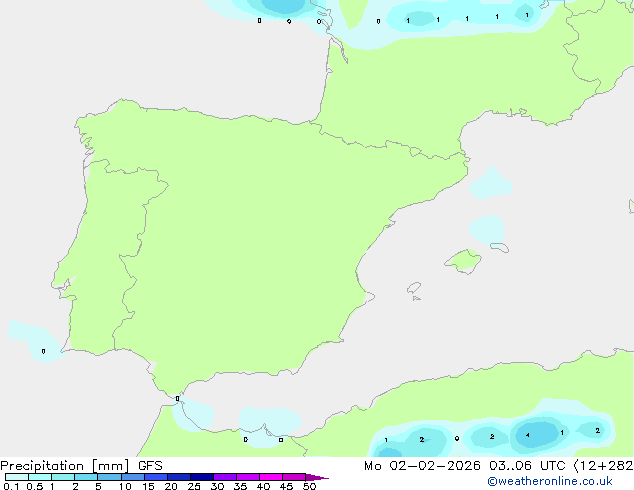The image size is (634, 490).
Task: Click legend swatch between 35 and 40
Action: point(248,477)
